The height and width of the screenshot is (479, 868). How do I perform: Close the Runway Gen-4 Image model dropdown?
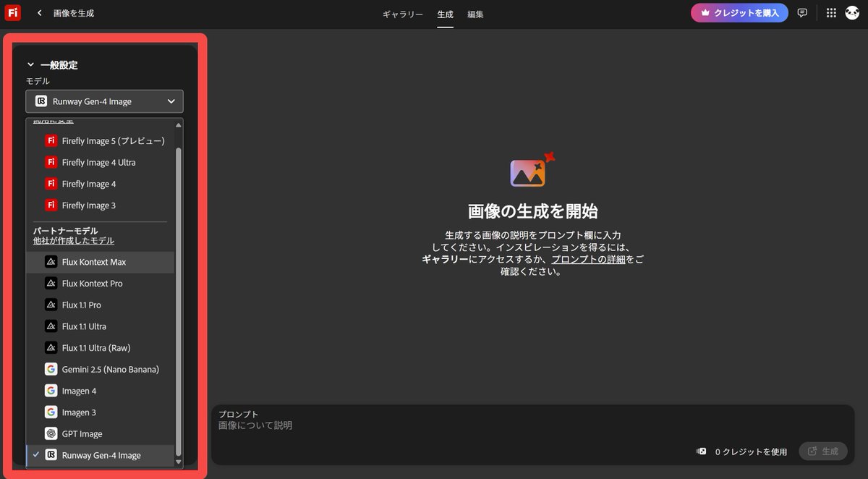pos(172,101)
